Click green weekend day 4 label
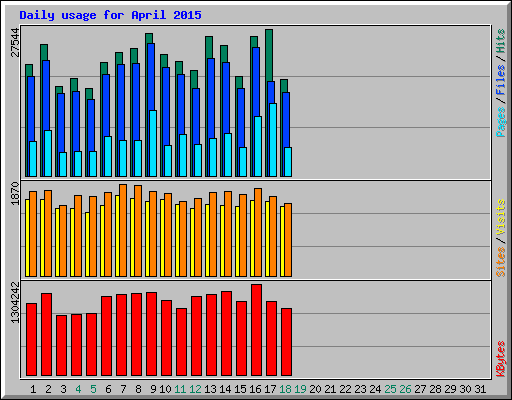Viewport: 512px width, 400px height. tap(78, 389)
